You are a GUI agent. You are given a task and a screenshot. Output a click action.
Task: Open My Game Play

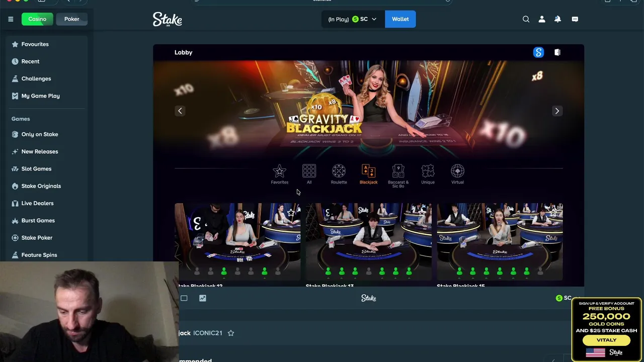tap(46, 96)
